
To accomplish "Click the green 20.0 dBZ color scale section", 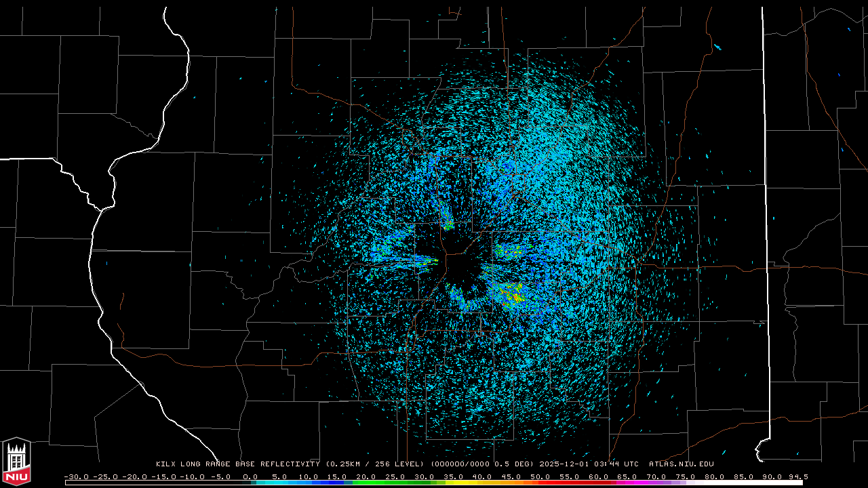I will (366, 483).
